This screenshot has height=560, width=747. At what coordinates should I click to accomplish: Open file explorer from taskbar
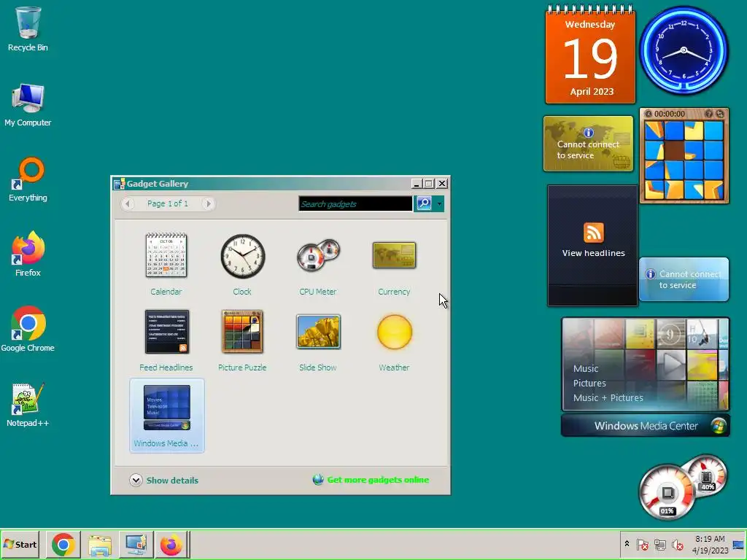pos(99,545)
